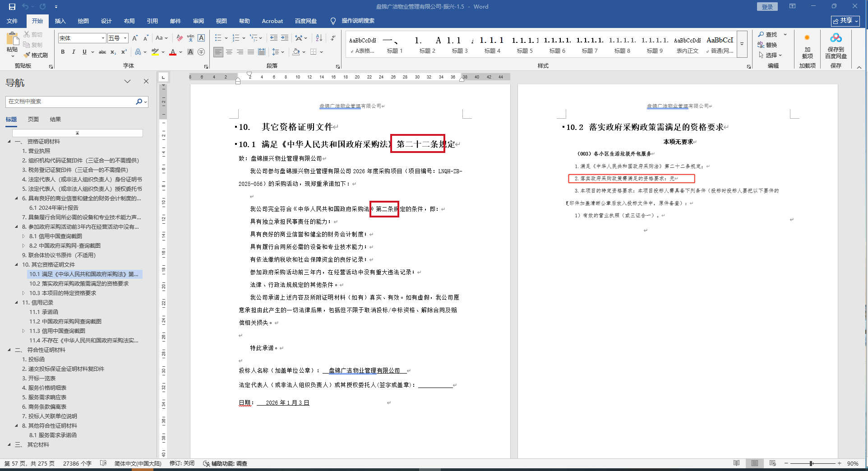The image size is (868, 471).
Task: Apply a bulleted list
Action: click(218, 38)
